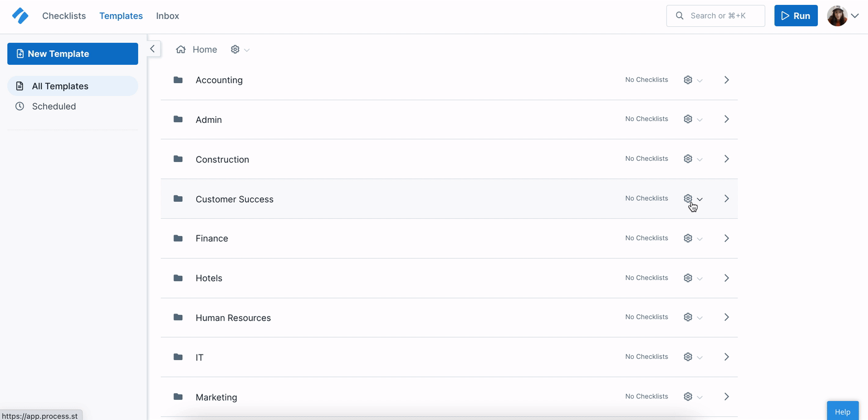
Task: Click the Accounting folder icon
Action: pyautogui.click(x=178, y=80)
